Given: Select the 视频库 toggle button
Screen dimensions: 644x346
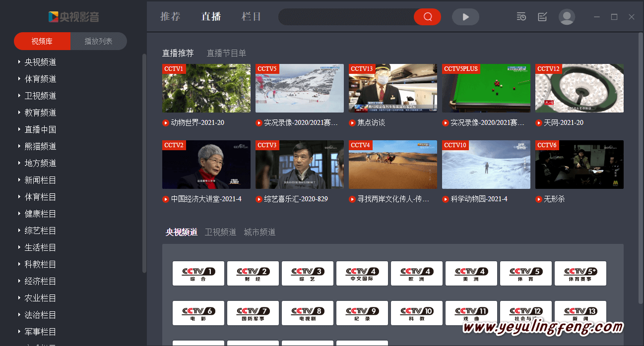Looking at the screenshot, I should 42,41.
